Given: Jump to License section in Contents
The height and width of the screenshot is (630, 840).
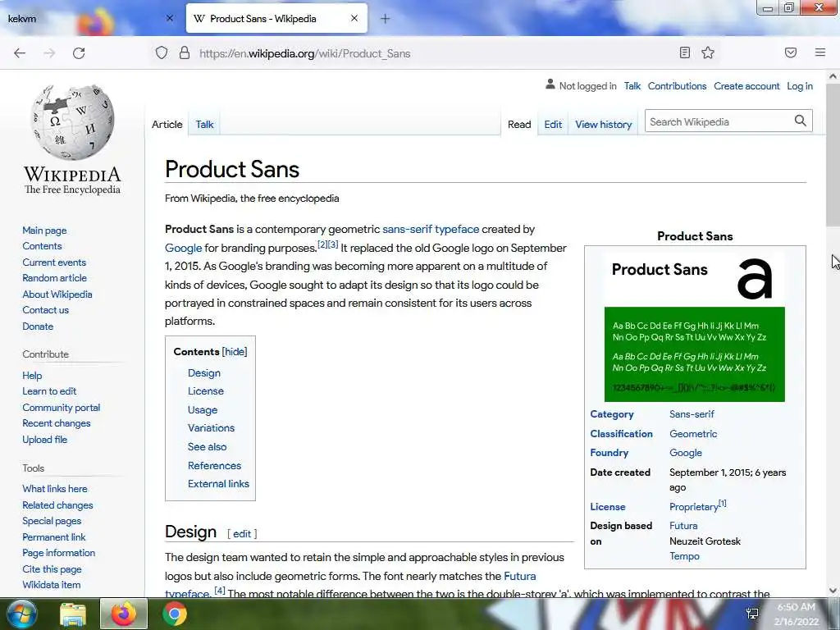Looking at the screenshot, I should coord(206,391).
